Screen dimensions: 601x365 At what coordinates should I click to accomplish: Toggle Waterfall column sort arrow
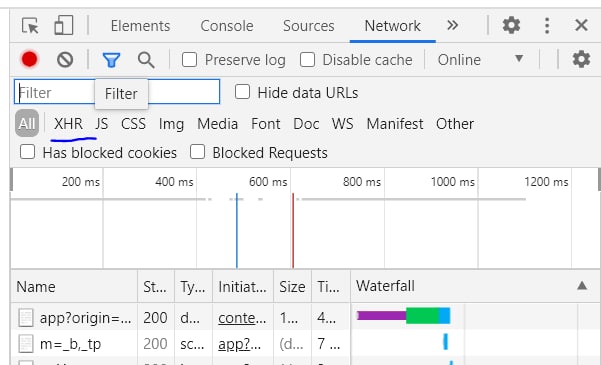pyautogui.click(x=582, y=285)
